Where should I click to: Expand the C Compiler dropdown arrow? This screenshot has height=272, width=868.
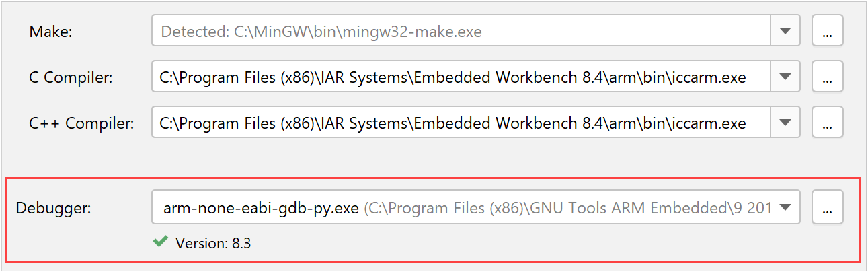coord(785,77)
